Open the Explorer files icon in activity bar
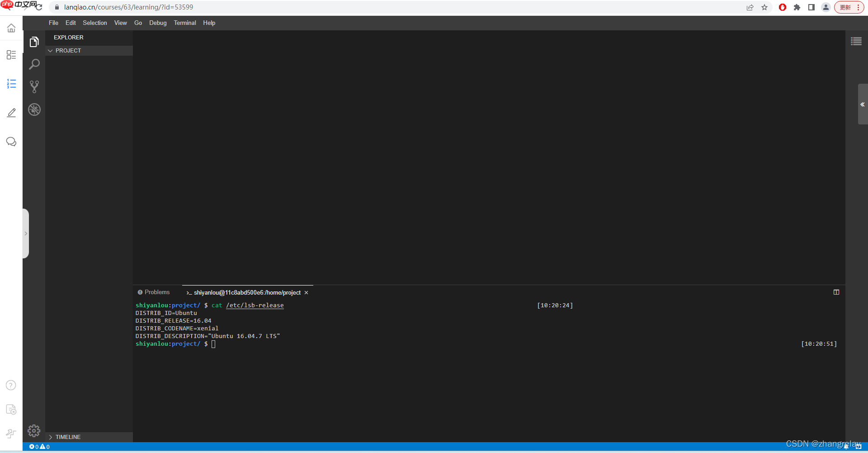Image resolution: width=868 pixels, height=453 pixels. [x=34, y=42]
